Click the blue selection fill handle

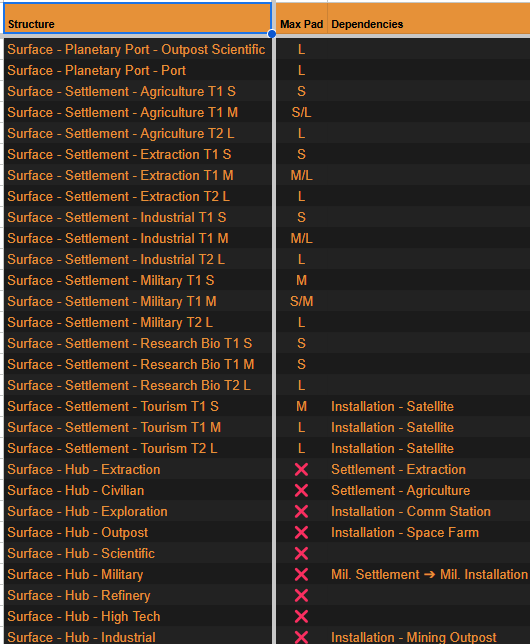click(272, 34)
